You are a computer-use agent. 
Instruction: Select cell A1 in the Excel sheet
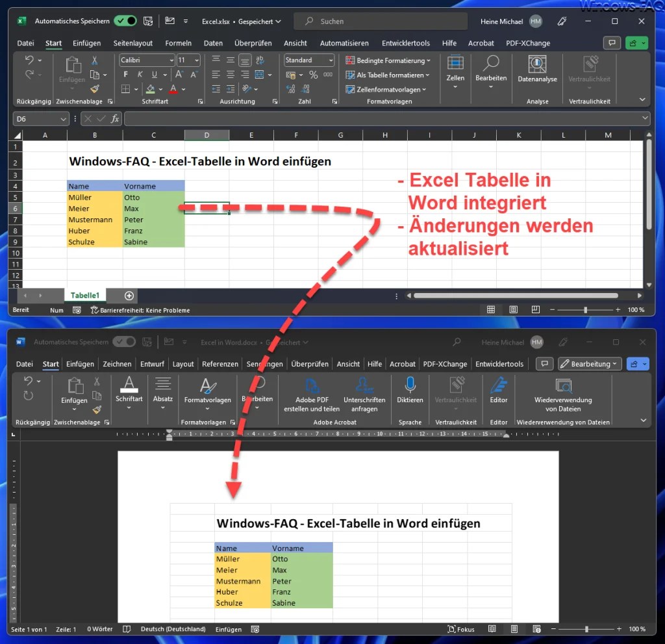[45, 147]
